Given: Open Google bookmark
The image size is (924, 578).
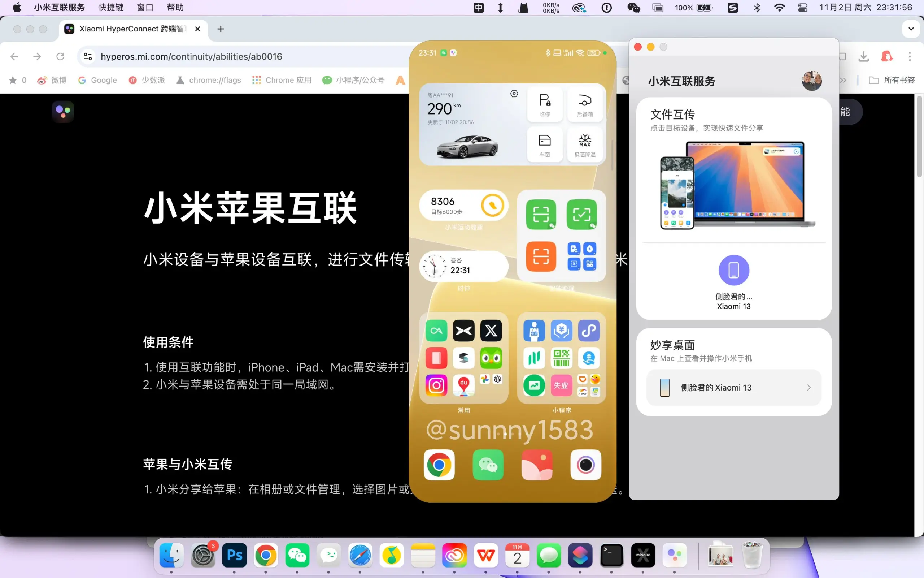Looking at the screenshot, I should point(97,80).
